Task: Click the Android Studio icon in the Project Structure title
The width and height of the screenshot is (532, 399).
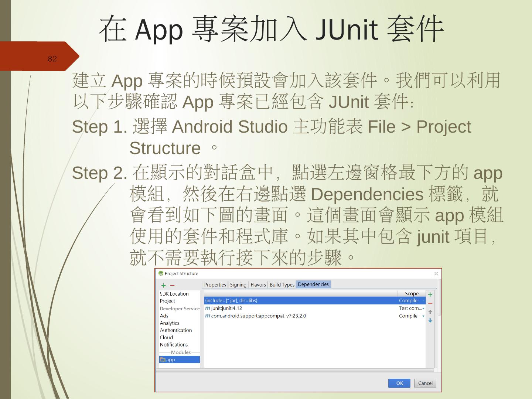Action: 161,273
